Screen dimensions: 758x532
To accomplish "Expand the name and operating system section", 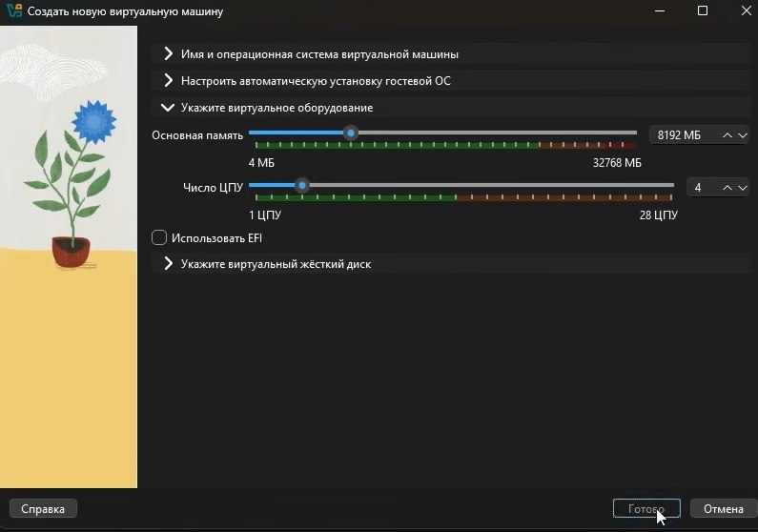I will pos(451,54).
